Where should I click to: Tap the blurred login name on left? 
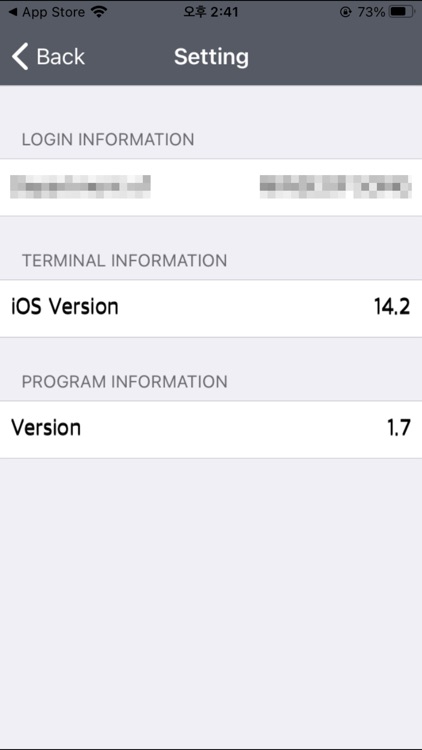(80, 187)
